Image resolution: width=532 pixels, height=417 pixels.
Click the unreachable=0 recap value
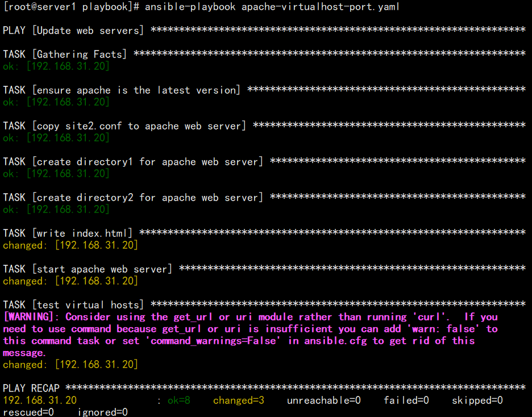323,401
